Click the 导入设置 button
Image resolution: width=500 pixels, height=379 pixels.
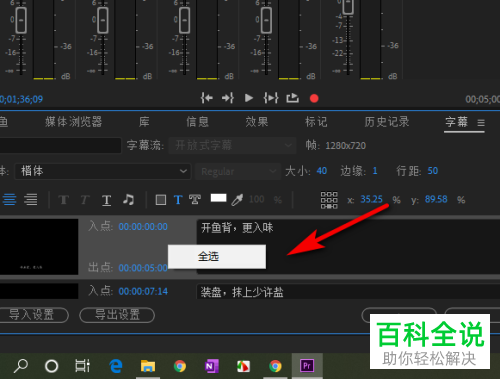pyautogui.click(x=31, y=315)
